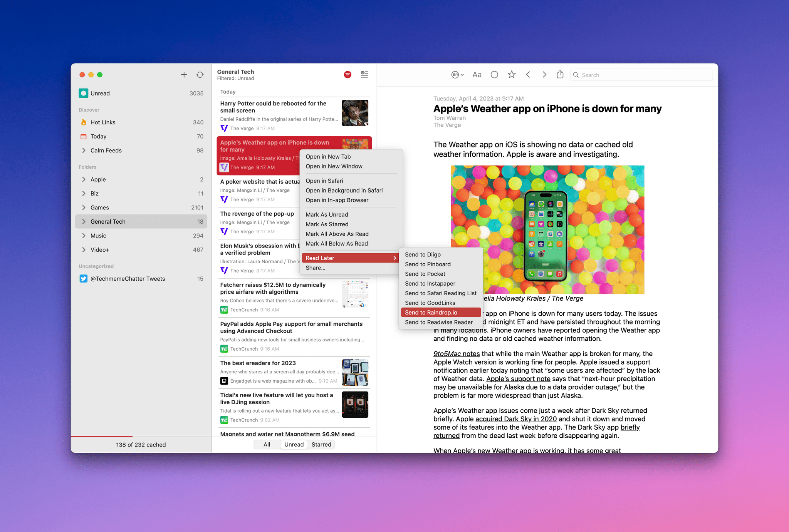Image resolution: width=789 pixels, height=532 pixels.
Task: Follow the acquired Dark Sky in 2020 link
Action: [x=516, y=419]
